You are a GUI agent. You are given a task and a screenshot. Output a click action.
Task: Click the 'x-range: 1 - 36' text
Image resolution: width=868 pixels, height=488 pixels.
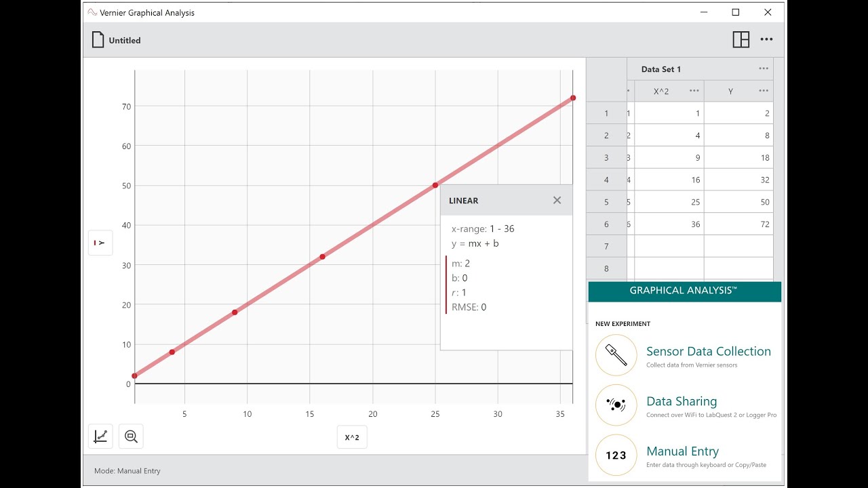483,228
